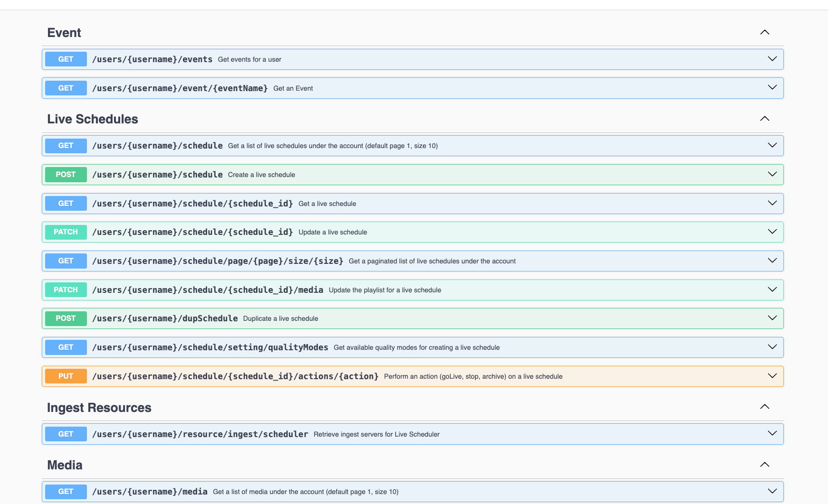Viewport: 828px width, 504px height.
Task: Click the Ingest Resources section heading
Action: tap(99, 408)
